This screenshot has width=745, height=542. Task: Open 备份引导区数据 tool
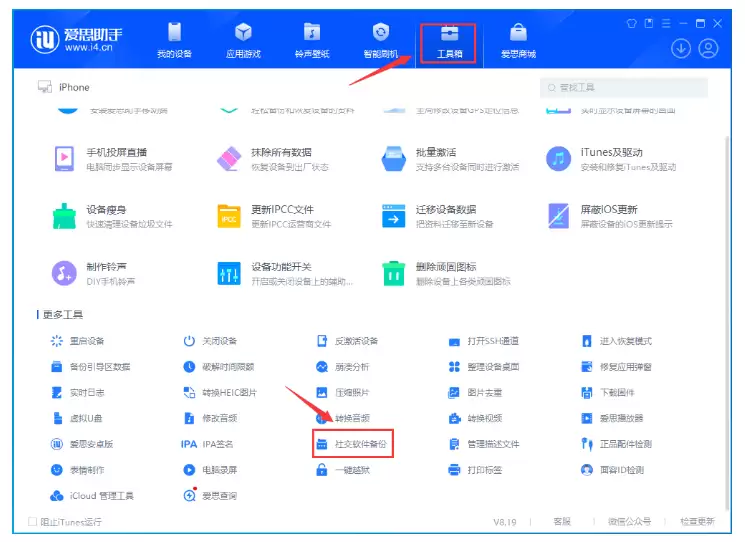pyautogui.click(x=90, y=367)
